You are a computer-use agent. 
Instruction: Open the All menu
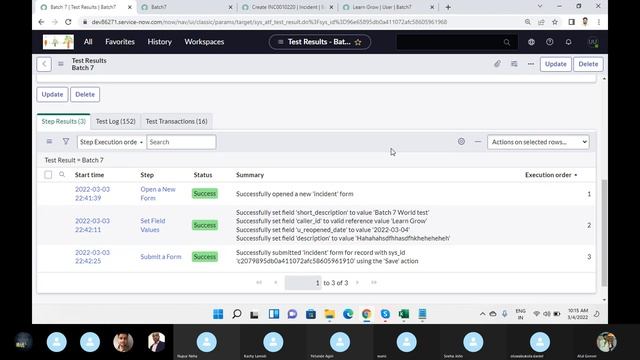point(88,42)
